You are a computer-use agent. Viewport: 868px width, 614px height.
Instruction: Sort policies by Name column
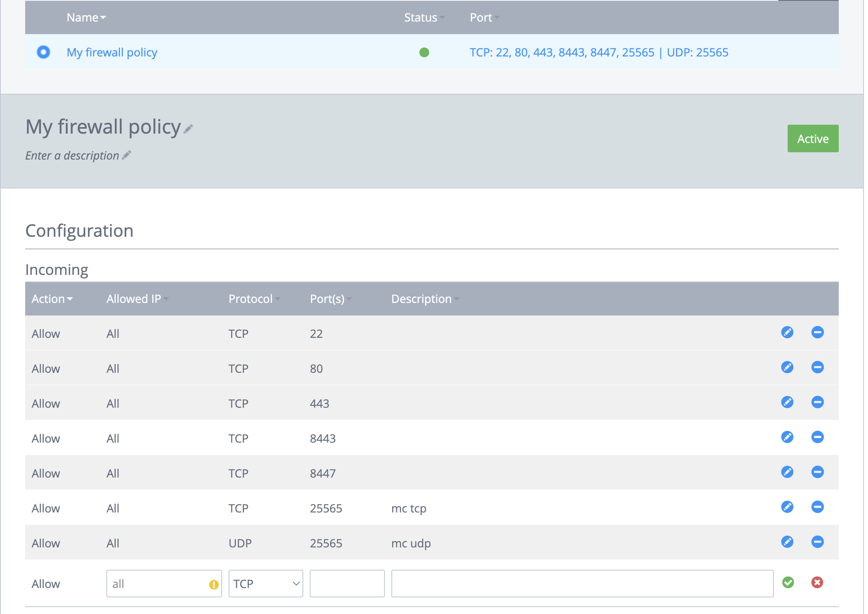86,17
